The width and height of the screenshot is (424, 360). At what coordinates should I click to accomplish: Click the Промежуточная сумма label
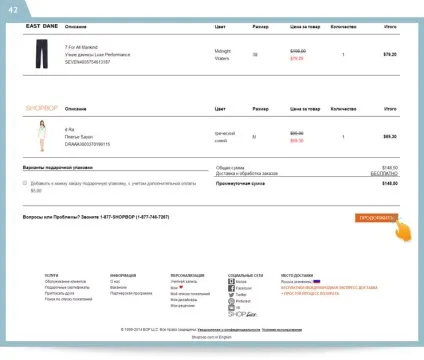pos(240,184)
